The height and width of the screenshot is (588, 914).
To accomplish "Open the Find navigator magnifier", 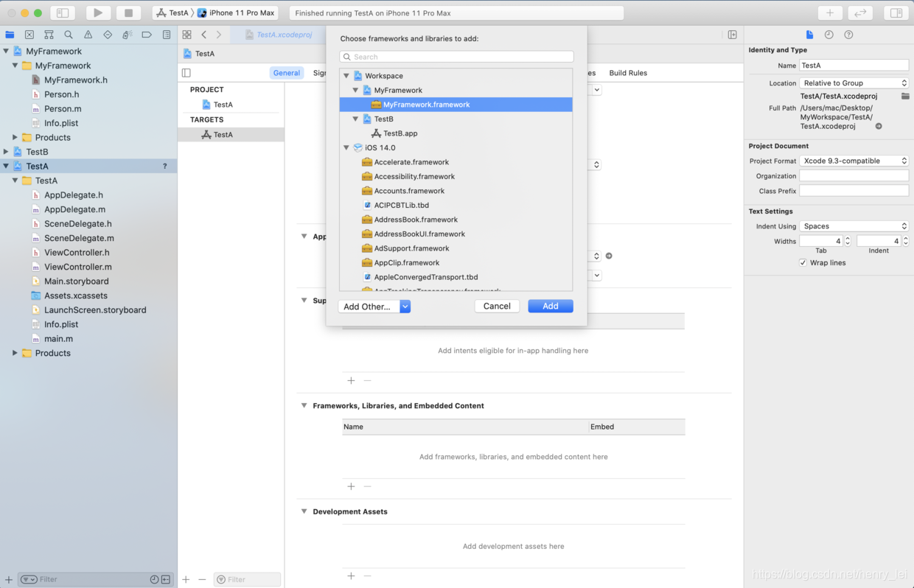I will point(69,35).
